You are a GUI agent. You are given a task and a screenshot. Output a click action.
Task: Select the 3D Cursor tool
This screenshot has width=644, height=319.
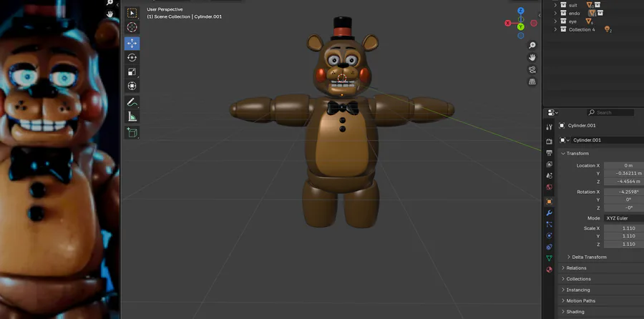pyautogui.click(x=132, y=27)
